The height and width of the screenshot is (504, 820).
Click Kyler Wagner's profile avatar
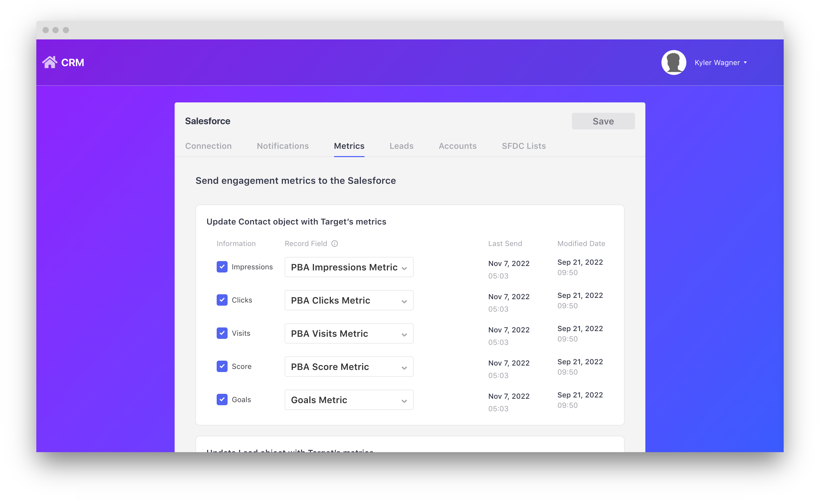[x=674, y=63]
